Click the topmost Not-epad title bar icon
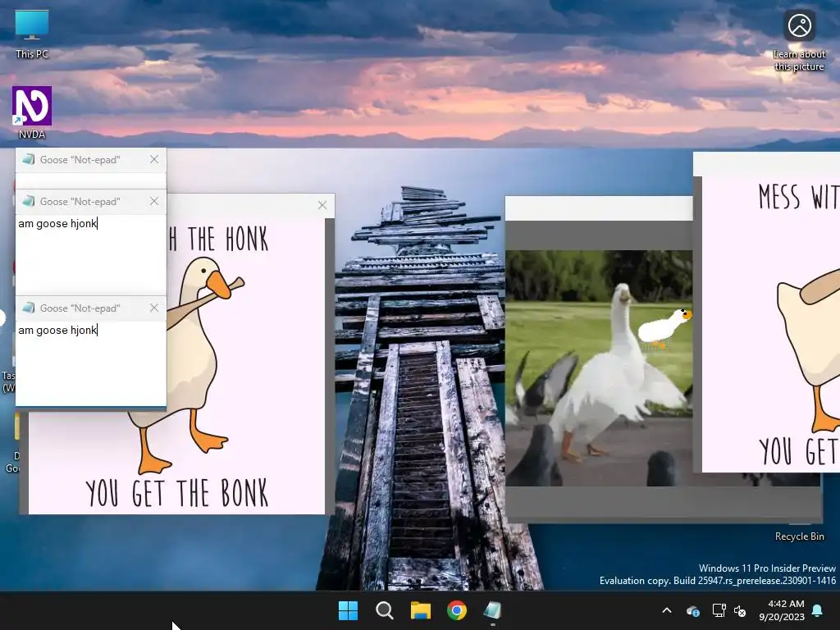This screenshot has width=840, height=630. [x=29, y=159]
